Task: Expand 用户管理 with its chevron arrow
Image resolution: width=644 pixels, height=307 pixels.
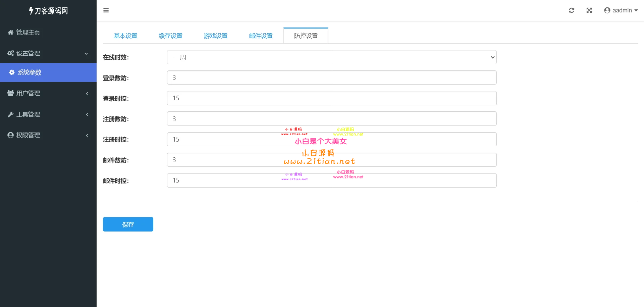Action: [x=87, y=94]
